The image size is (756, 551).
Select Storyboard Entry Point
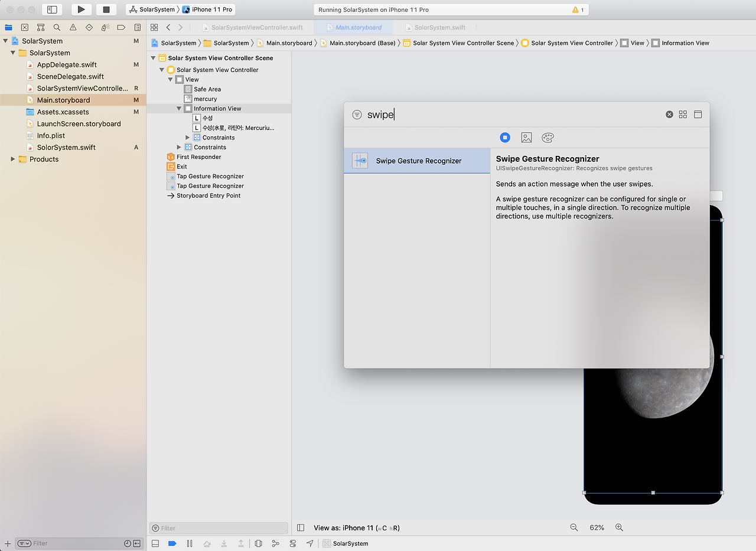click(x=208, y=195)
